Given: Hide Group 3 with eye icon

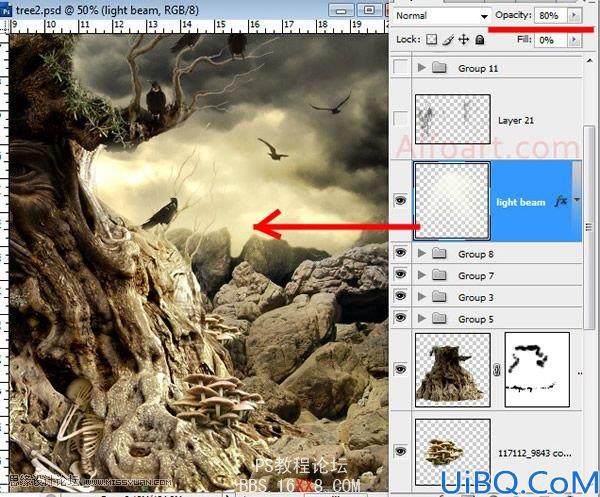Looking at the screenshot, I should [400, 296].
